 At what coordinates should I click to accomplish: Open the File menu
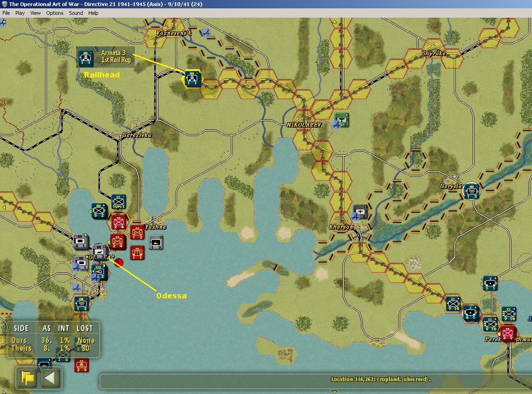click(x=6, y=13)
